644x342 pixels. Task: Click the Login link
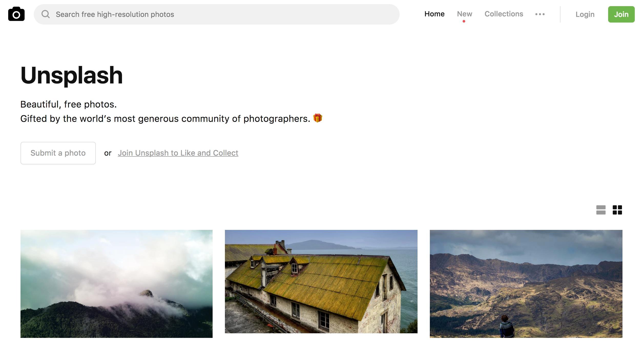[x=585, y=14]
